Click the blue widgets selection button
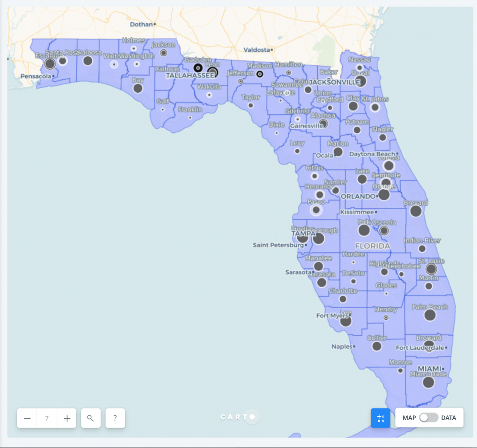The height and width of the screenshot is (448, 477). point(380,418)
